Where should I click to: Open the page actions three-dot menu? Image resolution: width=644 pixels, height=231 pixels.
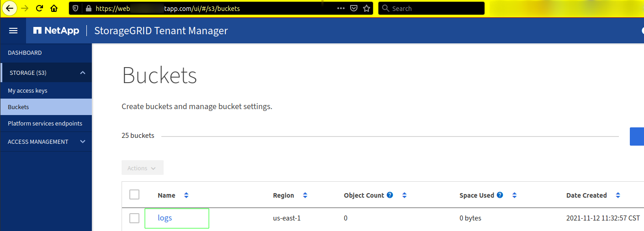(341, 8)
